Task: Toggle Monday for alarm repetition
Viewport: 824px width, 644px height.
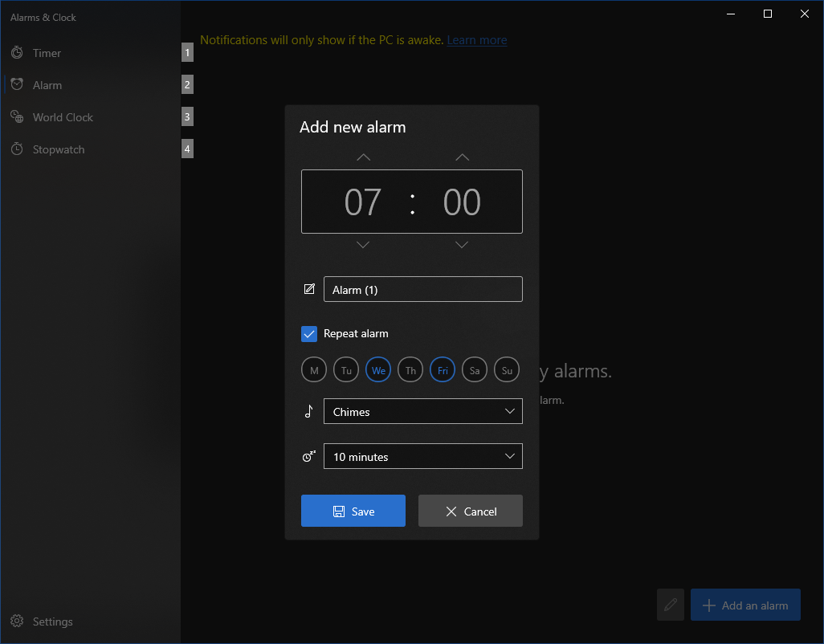Action: tap(314, 369)
